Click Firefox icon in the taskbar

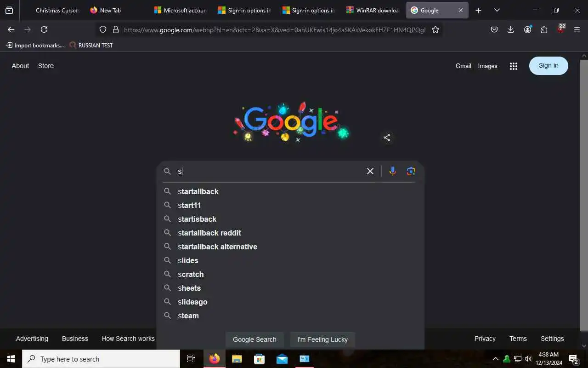coord(214,359)
